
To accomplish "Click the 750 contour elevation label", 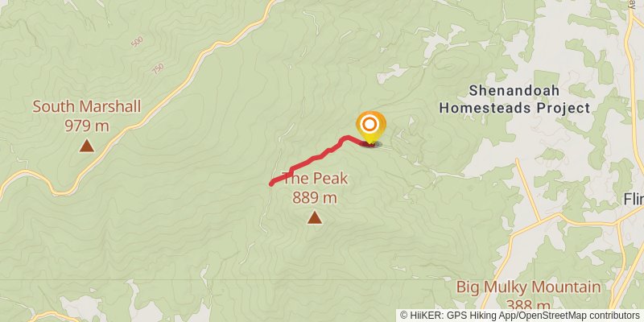I will coord(158,68).
